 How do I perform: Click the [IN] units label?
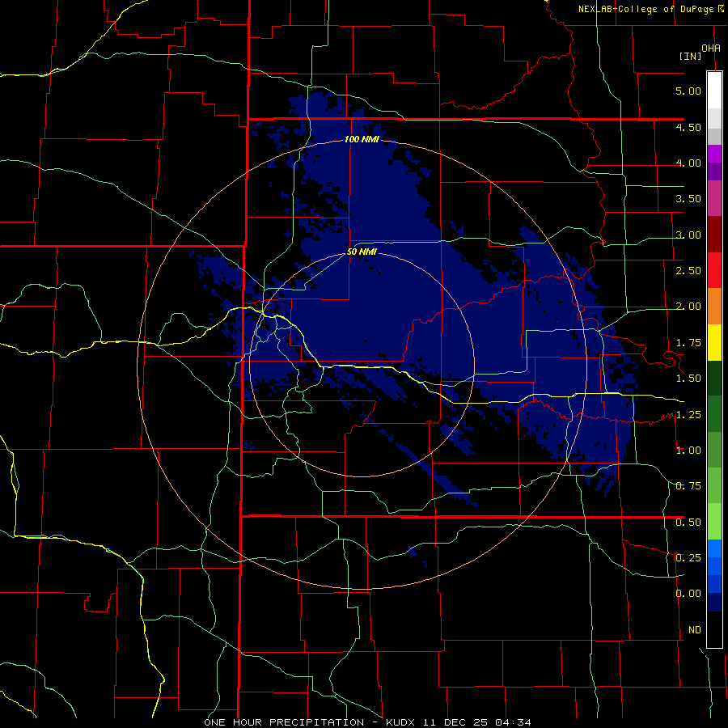click(691, 56)
